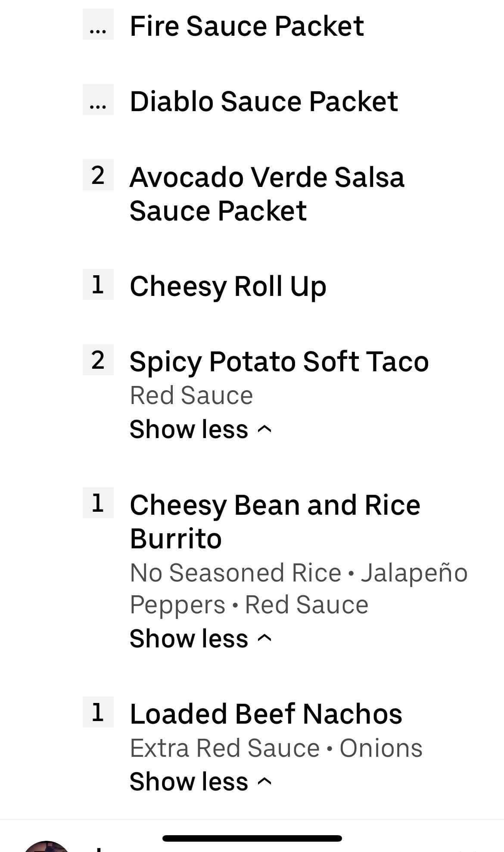Select the Fire Sauce Packet item
The height and width of the screenshot is (852, 504).
[x=247, y=26]
